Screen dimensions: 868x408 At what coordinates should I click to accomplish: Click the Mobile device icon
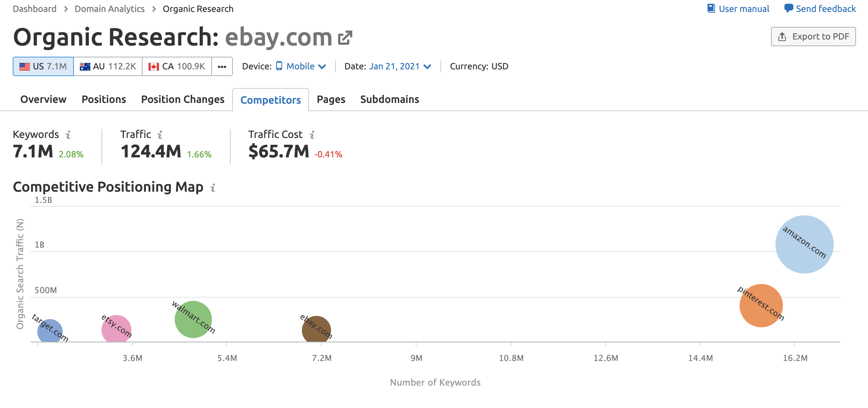coord(280,66)
